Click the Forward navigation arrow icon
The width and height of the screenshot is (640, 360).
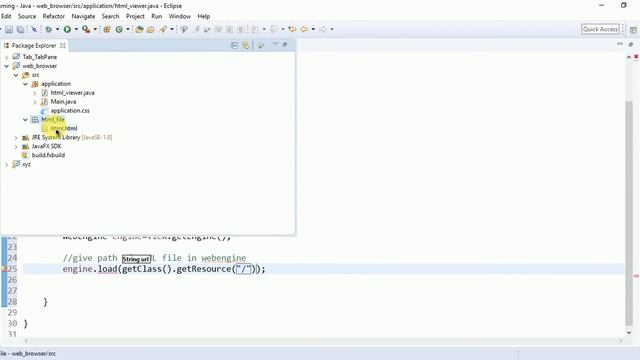coord(323,29)
